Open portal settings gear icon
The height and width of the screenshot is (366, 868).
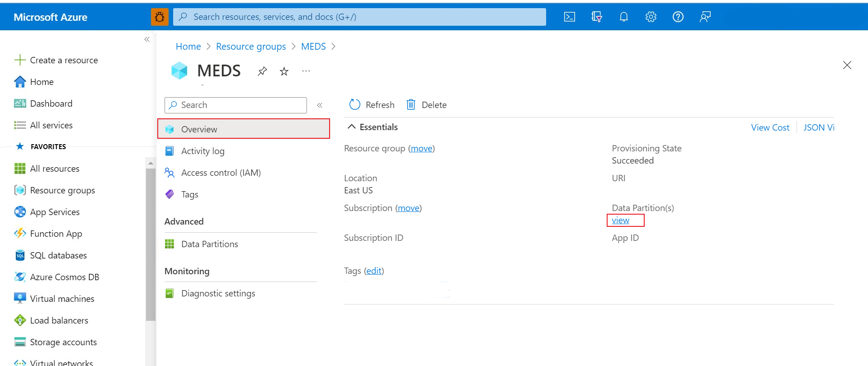[651, 17]
